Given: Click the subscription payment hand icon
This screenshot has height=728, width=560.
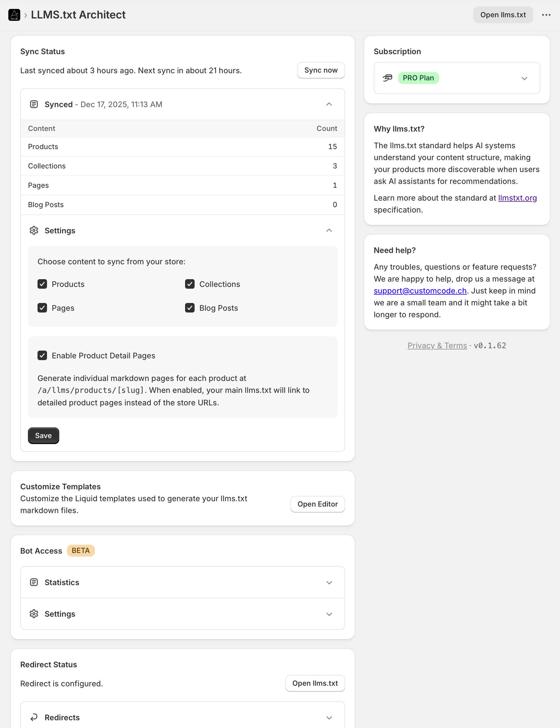Looking at the screenshot, I should click(387, 78).
